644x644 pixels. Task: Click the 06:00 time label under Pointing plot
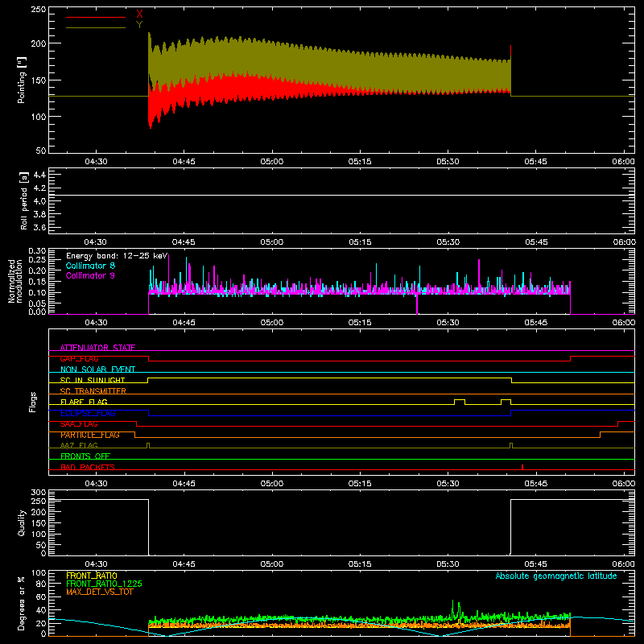623,162
